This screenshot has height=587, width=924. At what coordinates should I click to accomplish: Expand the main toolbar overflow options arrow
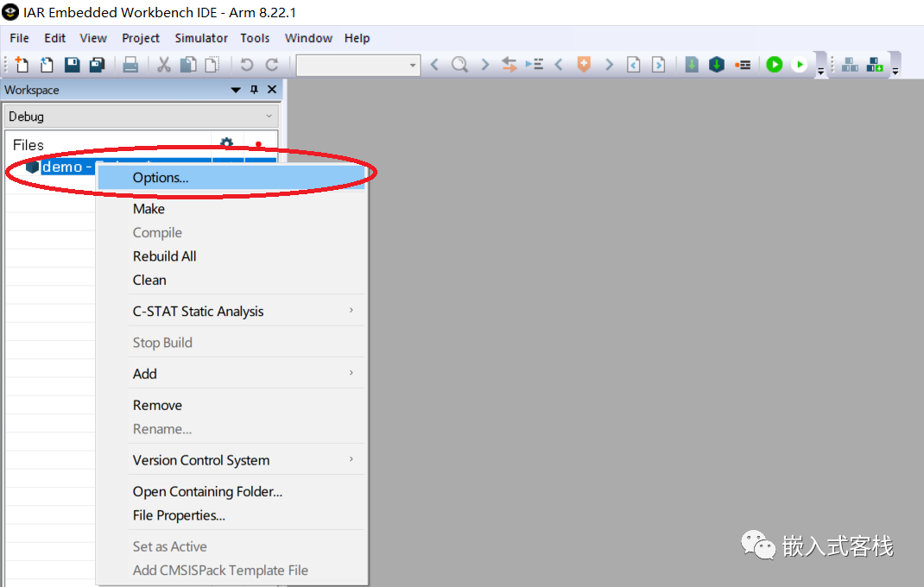(x=820, y=72)
